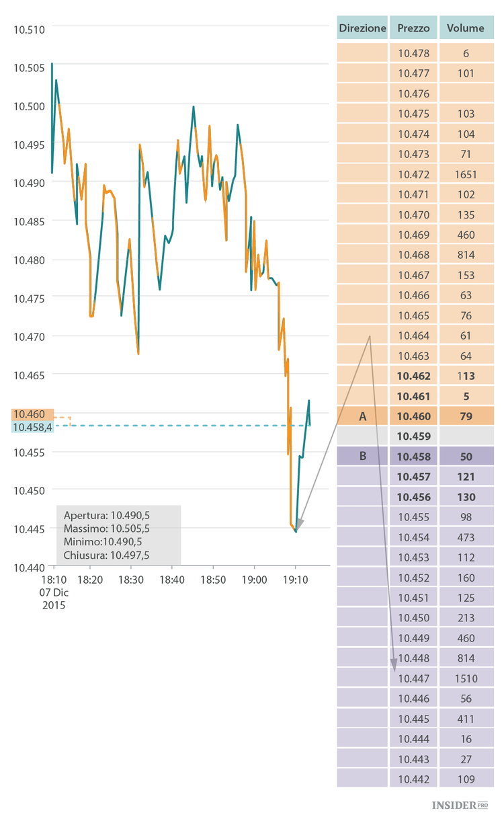Select the blue 10.458,4 marker on the price axis
504x819 pixels.
click(32, 427)
